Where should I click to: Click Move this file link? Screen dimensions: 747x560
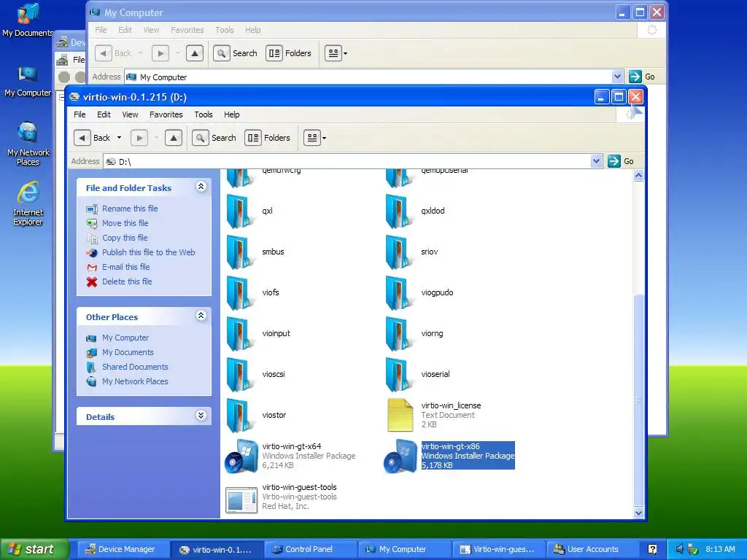tap(125, 223)
